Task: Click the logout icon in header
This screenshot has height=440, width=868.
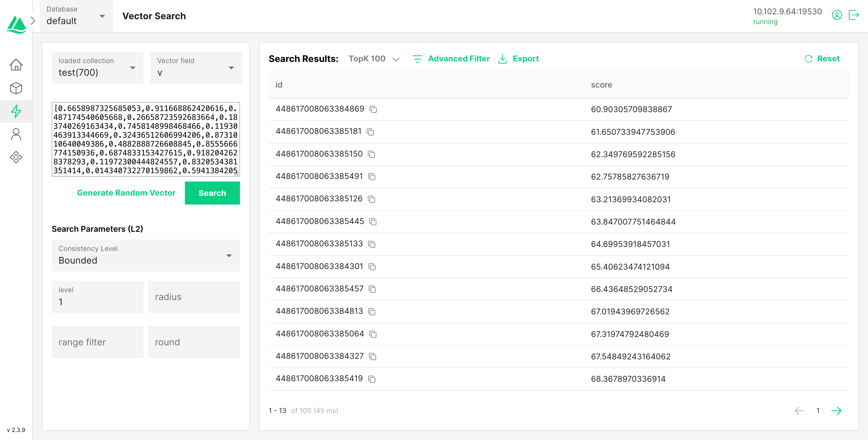Action: click(854, 15)
